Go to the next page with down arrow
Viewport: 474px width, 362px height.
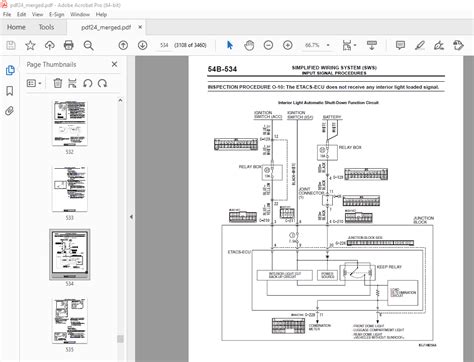point(143,45)
